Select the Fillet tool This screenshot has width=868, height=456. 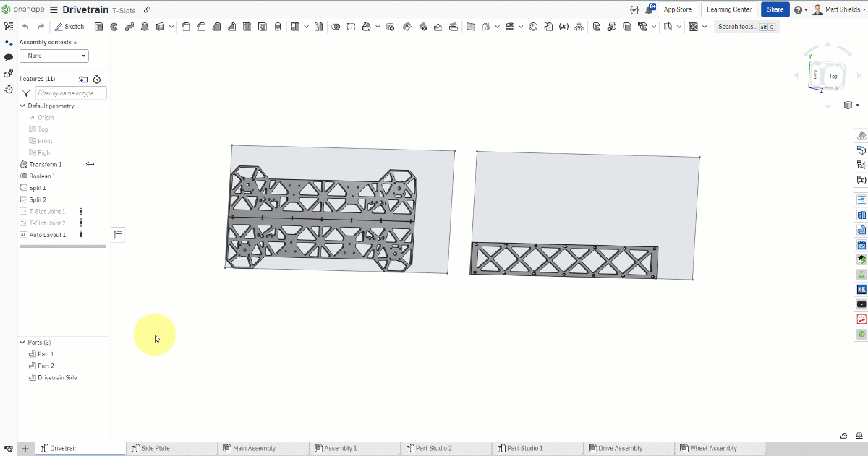pos(185,26)
